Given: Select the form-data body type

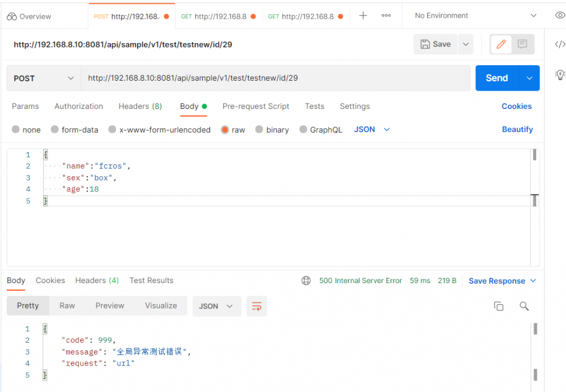Looking at the screenshot, I should (x=75, y=129).
